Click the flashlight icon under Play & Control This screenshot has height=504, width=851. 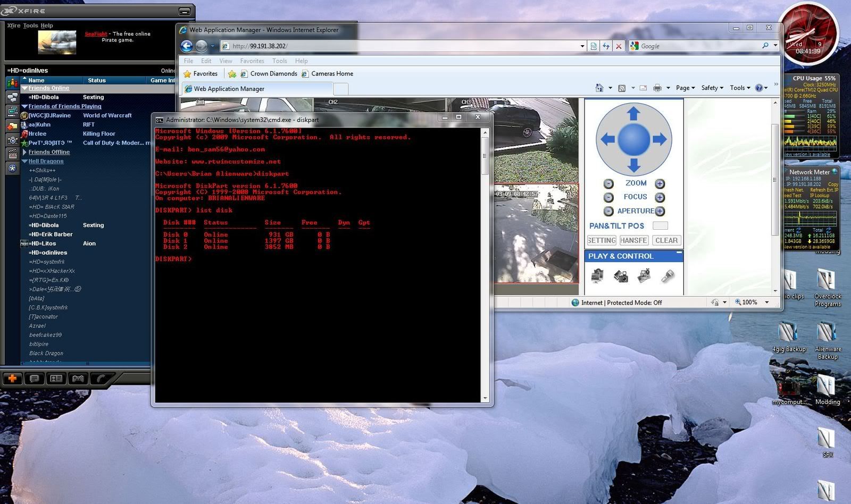click(668, 275)
